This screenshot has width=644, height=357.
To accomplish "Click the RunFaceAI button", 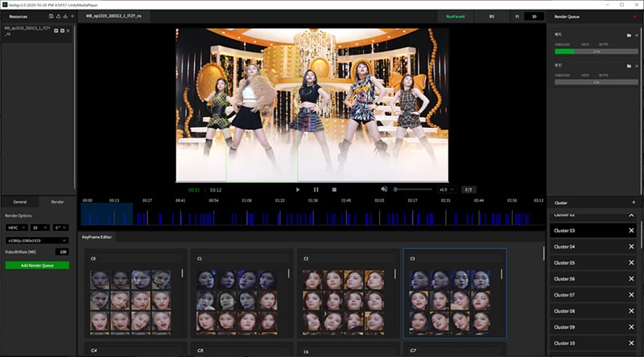I will click(456, 16).
